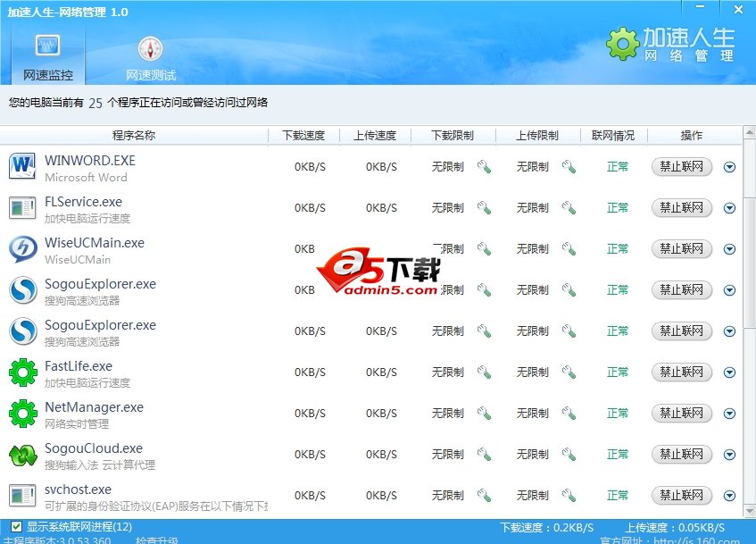
Task: Click the 下载限制 column header
Action: (x=453, y=136)
